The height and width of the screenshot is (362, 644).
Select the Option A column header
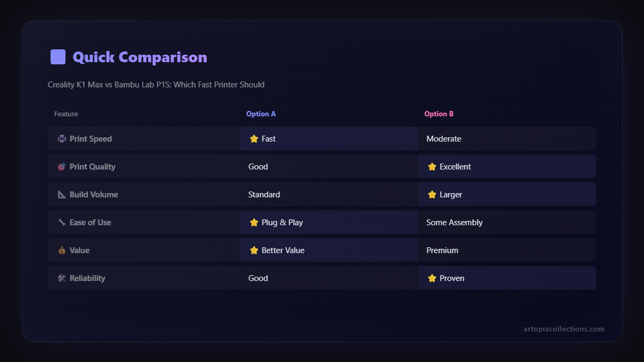(261, 114)
